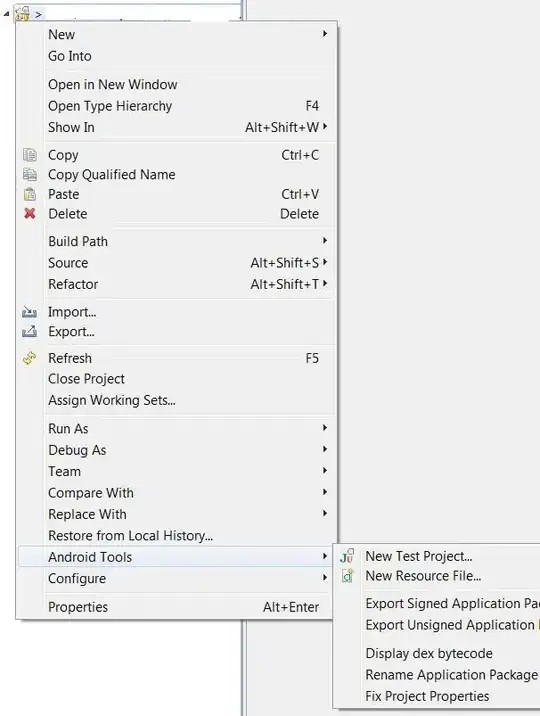
Task: Select Restore from Local History
Action: point(131,536)
